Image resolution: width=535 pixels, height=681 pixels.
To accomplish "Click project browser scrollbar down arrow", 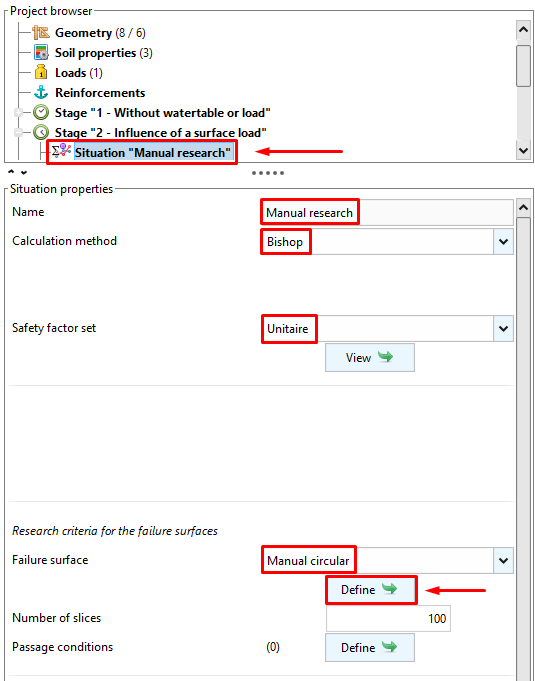I will 523,151.
